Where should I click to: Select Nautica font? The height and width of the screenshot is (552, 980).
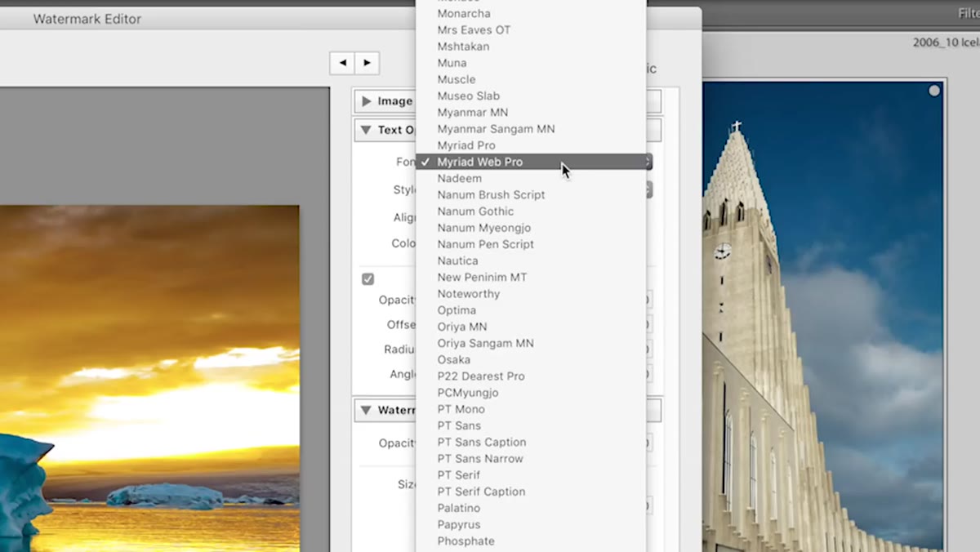pos(531,260)
